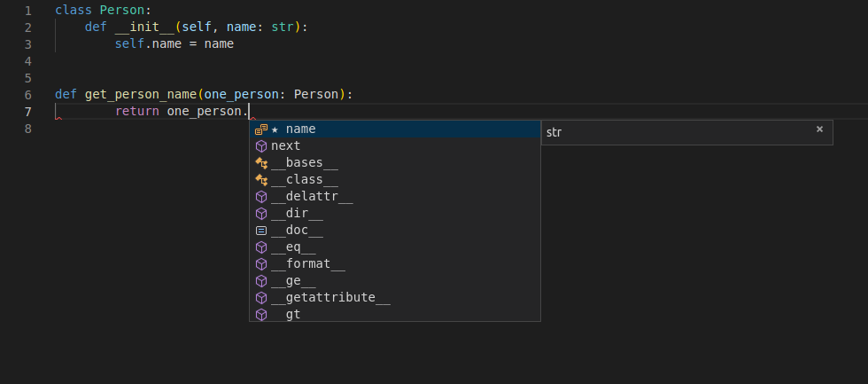Click the property icon beside __doc__

(261, 231)
